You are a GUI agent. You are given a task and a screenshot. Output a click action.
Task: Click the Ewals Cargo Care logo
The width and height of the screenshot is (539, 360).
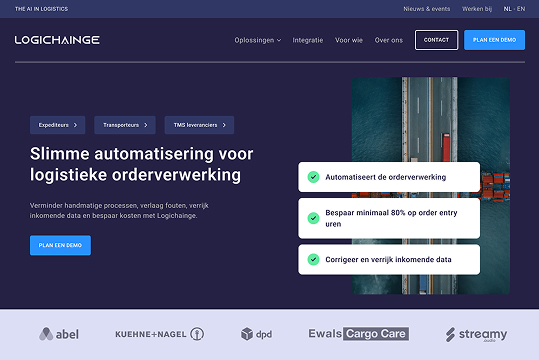[359, 334]
